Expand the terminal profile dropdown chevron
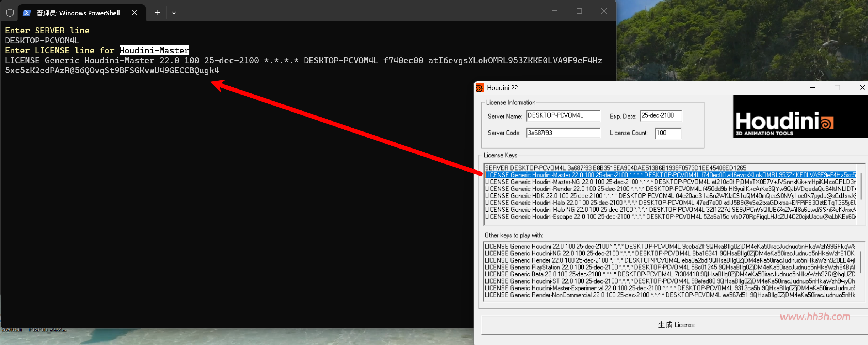This screenshot has width=868, height=345. [x=174, y=13]
